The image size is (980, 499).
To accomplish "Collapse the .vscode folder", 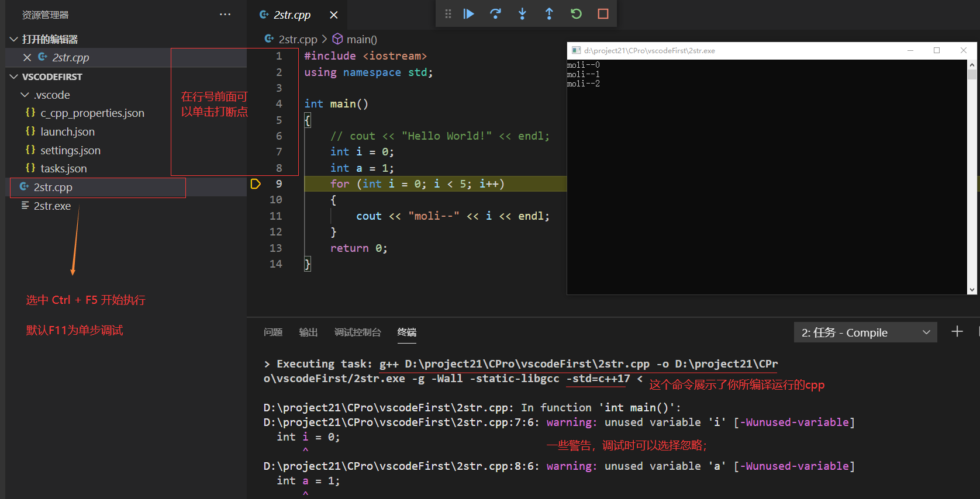I will click(x=25, y=95).
